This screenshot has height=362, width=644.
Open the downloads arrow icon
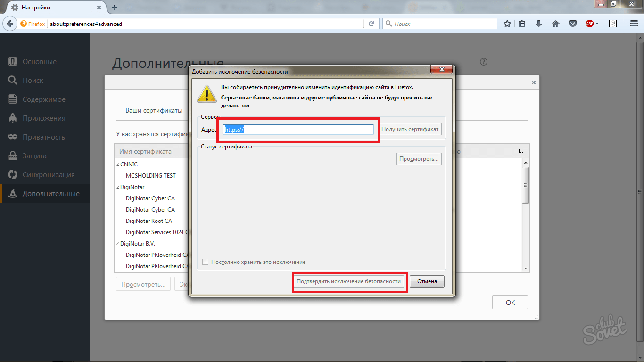coord(539,24)
